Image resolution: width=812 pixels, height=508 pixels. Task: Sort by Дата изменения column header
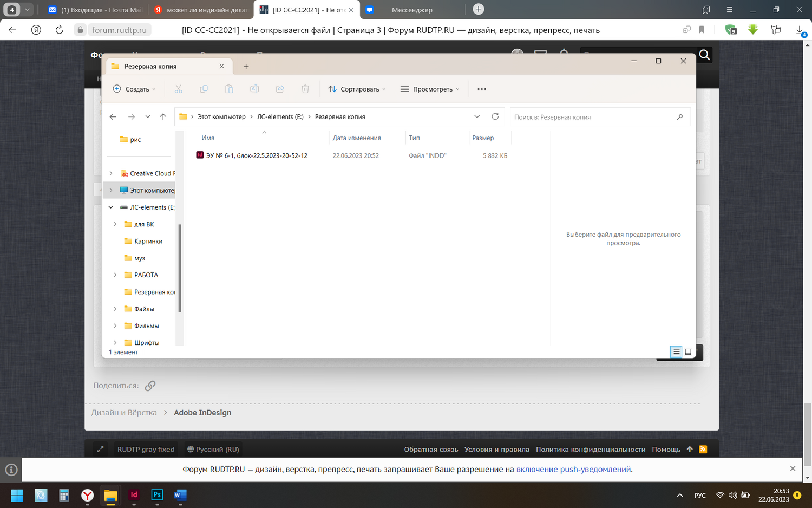(x=357, y=138)
